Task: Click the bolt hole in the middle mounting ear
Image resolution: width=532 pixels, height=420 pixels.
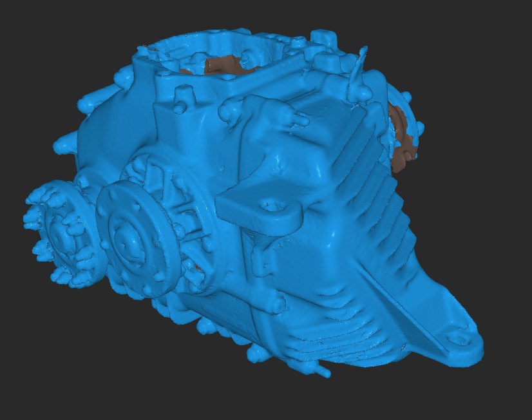Action: (x=272, y=207)
